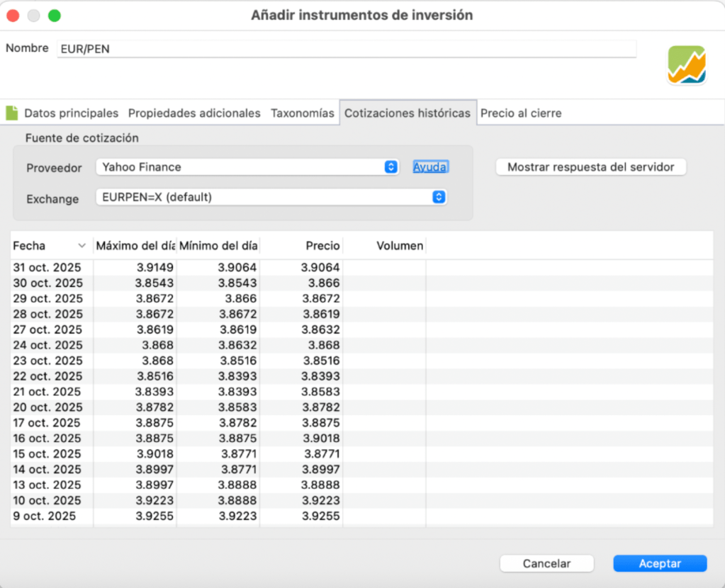Image resolution: width=725 pixels, height=588 pixels.
Task: Click the Portfolio Performance chart logo icon
Action: tap(686, 65)
